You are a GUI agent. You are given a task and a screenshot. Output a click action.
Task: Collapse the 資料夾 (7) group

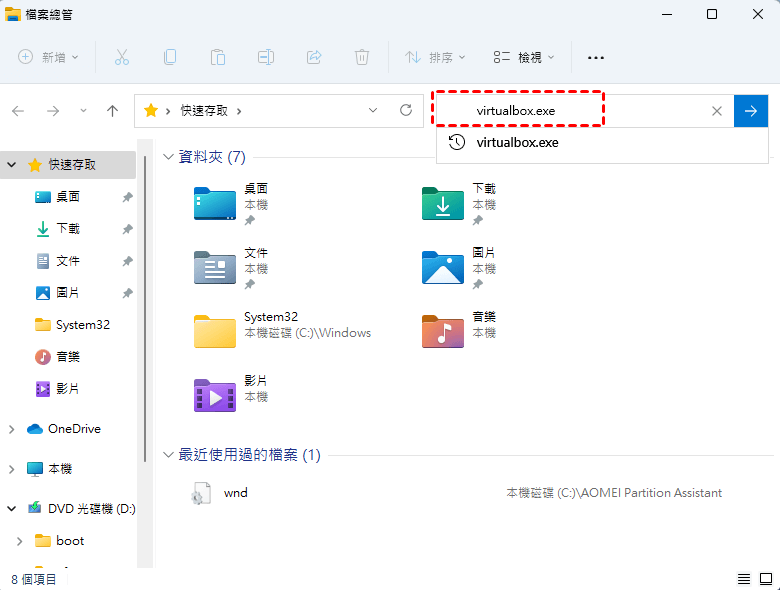168,157
